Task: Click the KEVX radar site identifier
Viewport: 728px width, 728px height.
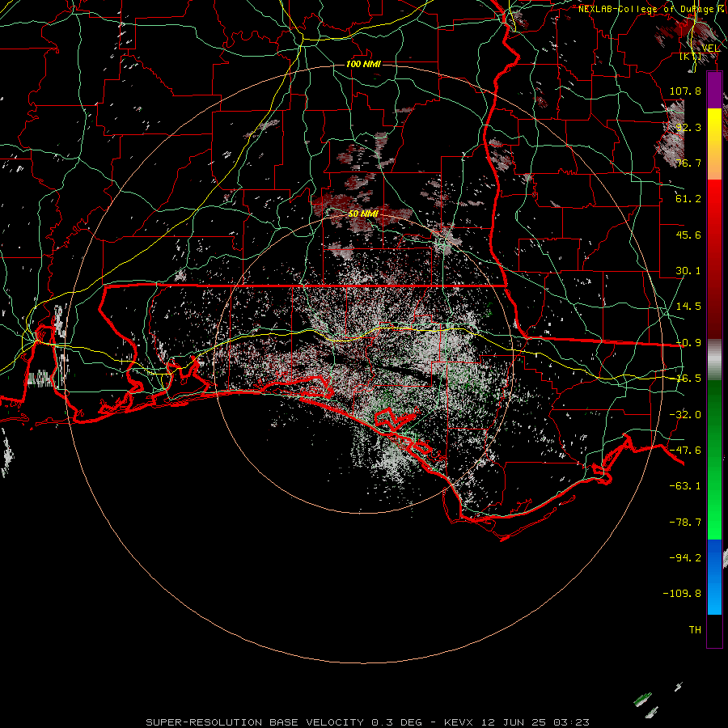Action: 459,722
